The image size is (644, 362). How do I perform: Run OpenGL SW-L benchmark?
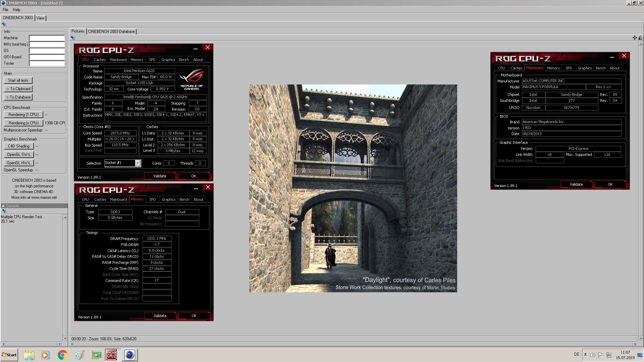click(x=19, y=155)
